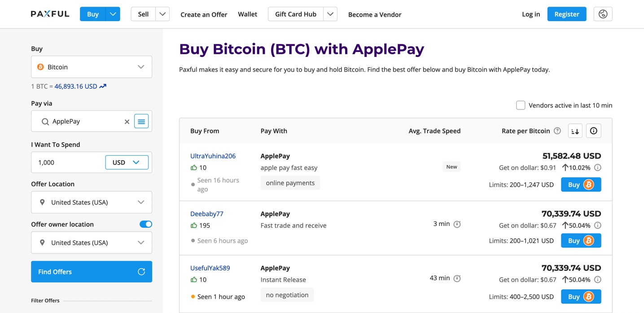Screen dimensions: 644x313
Task: Click the Find Offers button
Action: pyautogui.click(x=92, y=272)
